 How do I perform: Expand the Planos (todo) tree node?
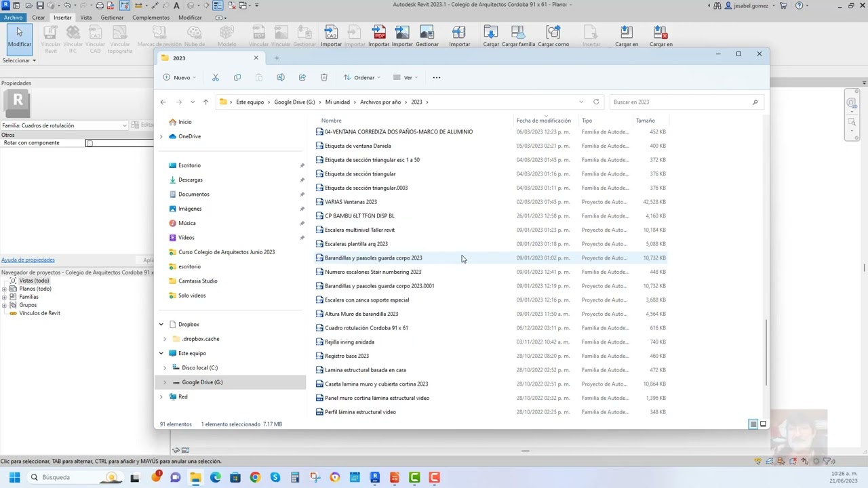(x=5, y=289)
